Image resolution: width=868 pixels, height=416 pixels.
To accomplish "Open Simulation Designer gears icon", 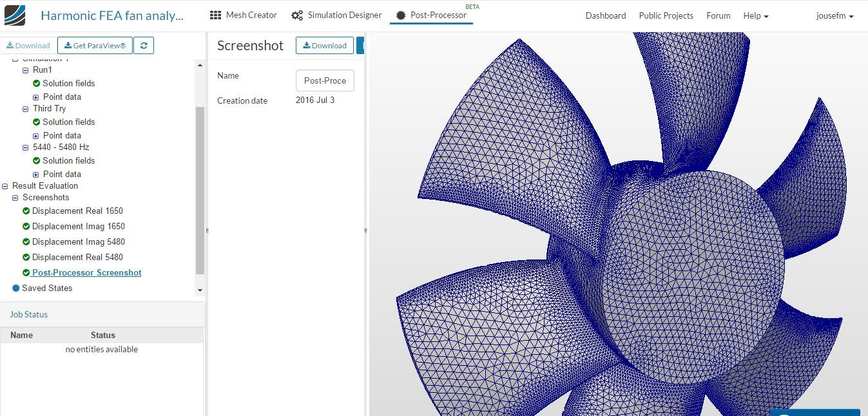I will click(297, 15).
